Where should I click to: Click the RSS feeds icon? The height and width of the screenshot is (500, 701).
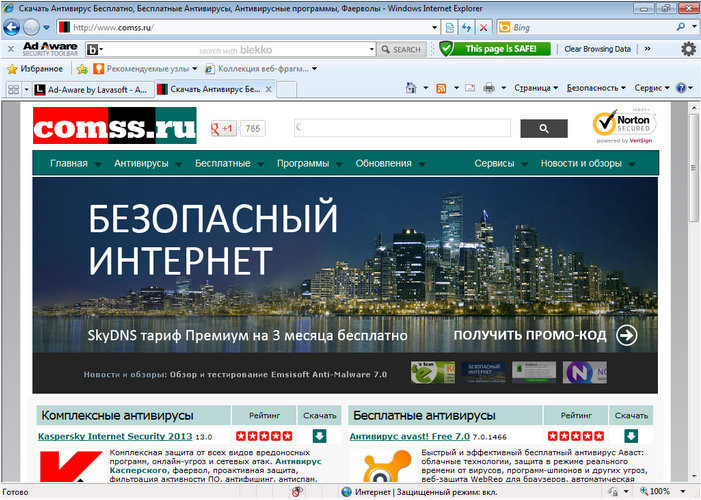point(441,88)
